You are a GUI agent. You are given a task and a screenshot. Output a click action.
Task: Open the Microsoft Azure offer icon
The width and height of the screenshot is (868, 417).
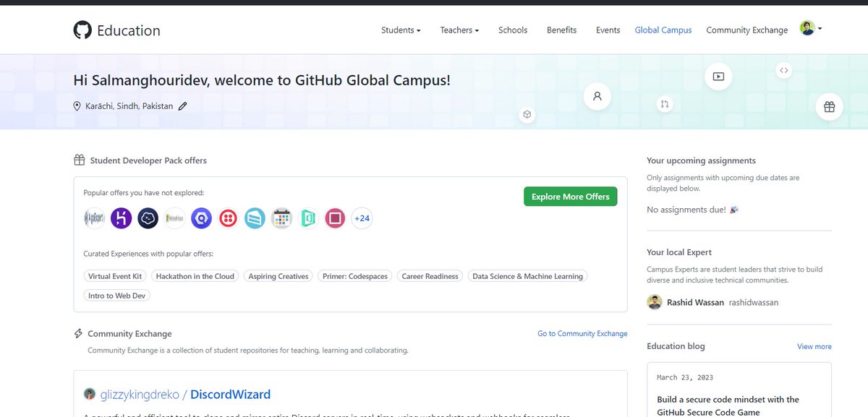(174, 218)
